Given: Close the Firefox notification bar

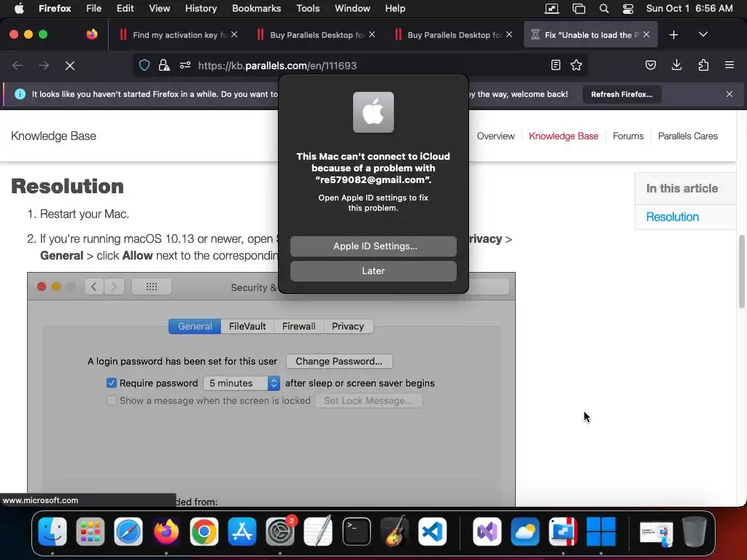Looking at the screenshot, I should tap(729, 94).
